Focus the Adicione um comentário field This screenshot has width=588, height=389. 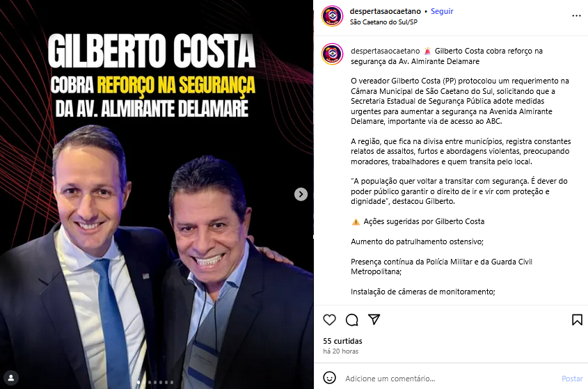(x=450, y=379)
